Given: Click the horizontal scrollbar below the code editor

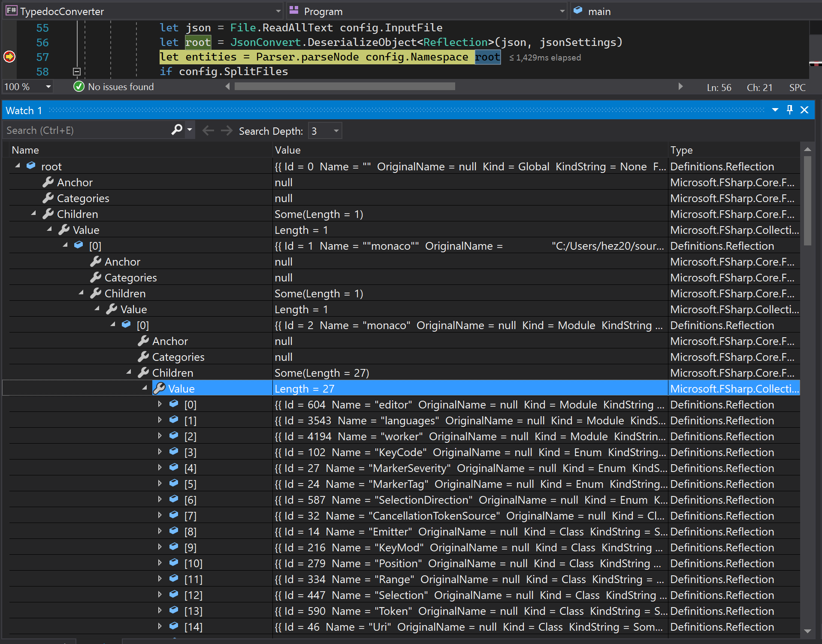Looking at the screenshot, I should coord(343,86).
